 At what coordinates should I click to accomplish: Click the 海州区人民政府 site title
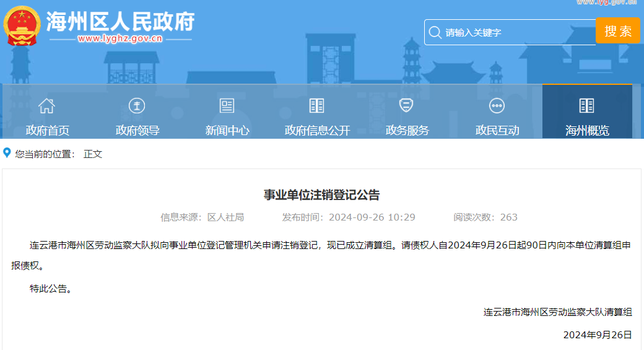(120, 21)
